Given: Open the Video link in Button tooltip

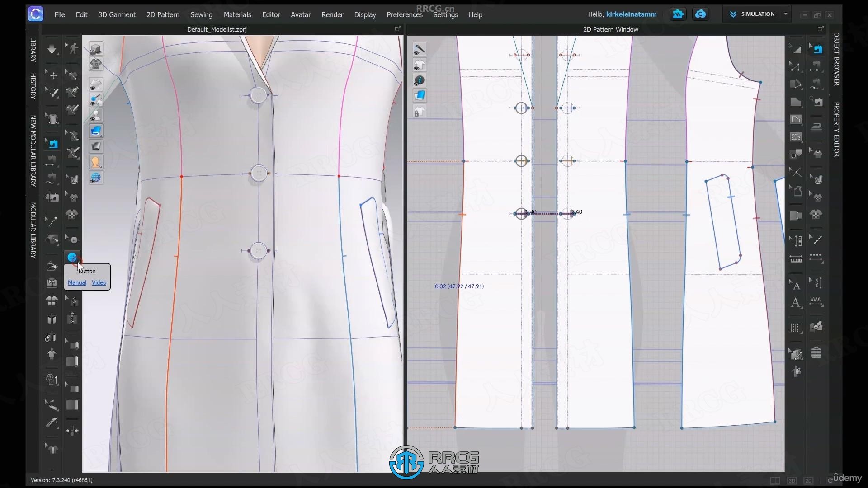Looking at the screenshot, I should point(99,282).
